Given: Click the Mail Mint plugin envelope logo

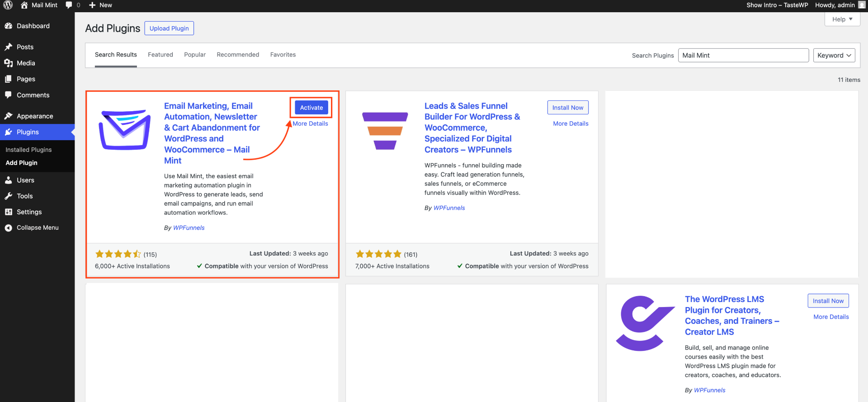Looking at the screenshot, I should pos(124,130).
